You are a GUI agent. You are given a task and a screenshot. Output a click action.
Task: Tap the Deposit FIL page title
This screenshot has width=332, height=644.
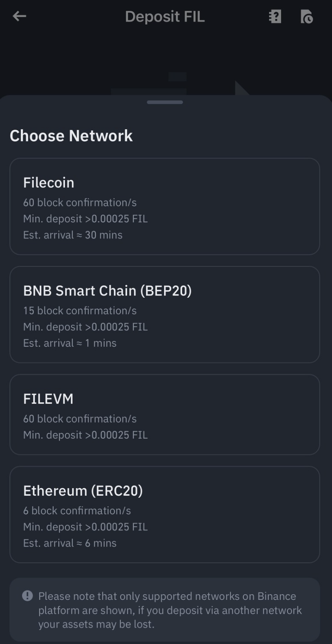pyautogui.click(x=165, y=17)
